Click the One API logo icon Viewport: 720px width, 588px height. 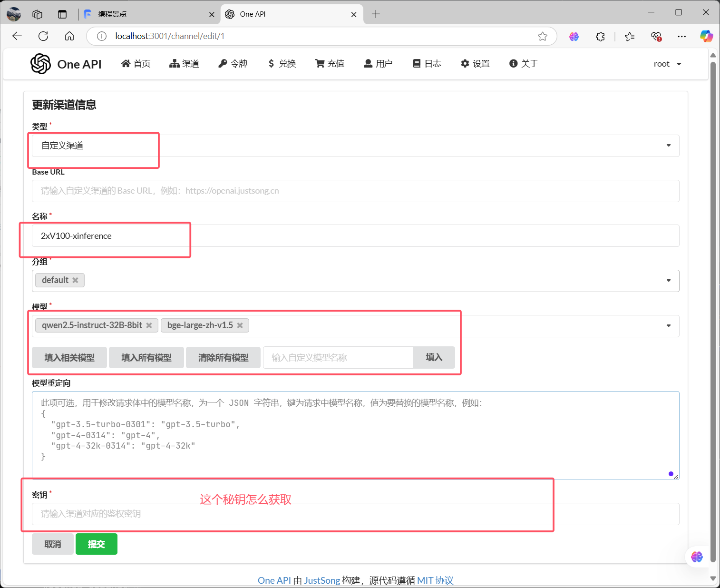40,64
